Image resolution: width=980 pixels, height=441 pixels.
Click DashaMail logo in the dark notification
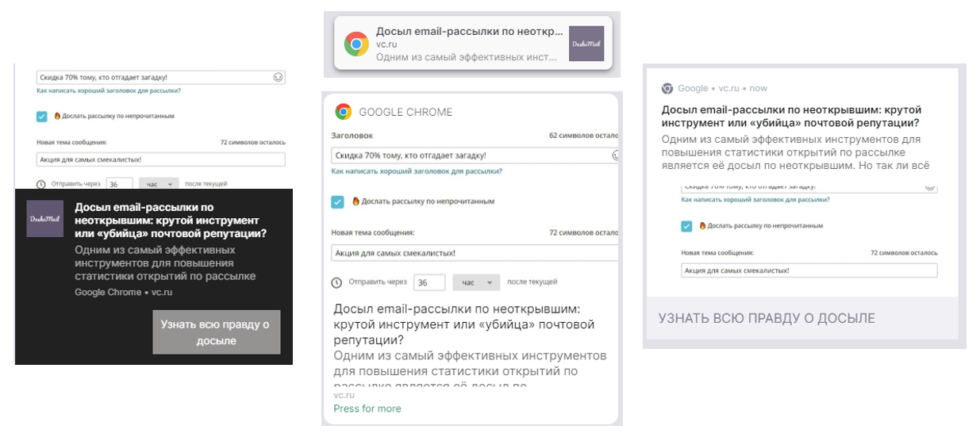click(44, 219)
